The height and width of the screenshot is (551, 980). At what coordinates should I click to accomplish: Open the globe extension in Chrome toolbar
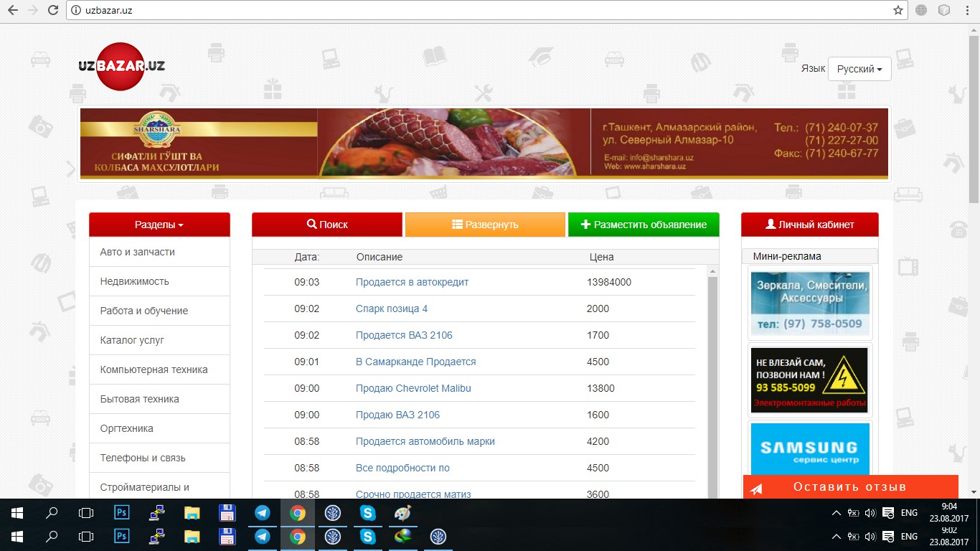(921, 11)
